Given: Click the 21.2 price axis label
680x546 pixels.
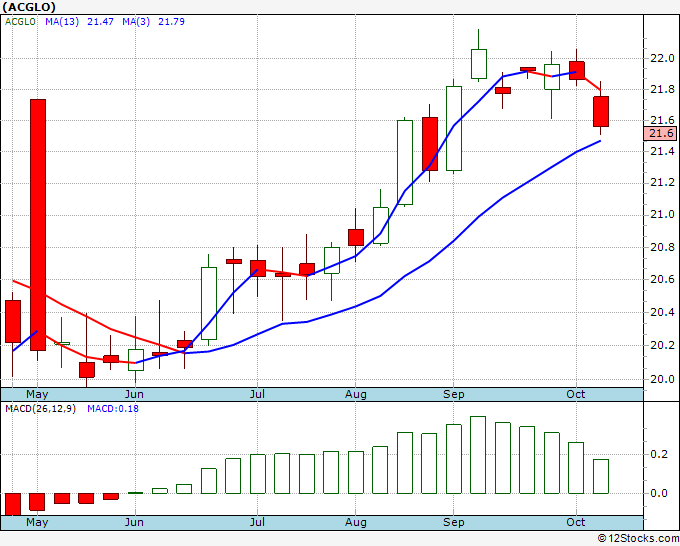Looking at the screenshot, I should tap(662, 183).
